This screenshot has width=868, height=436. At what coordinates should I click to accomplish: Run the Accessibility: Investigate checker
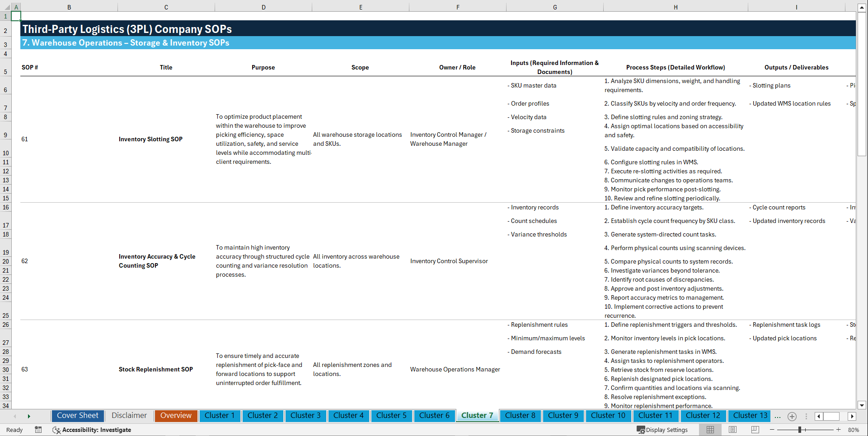pyautogui.click(x=92, y=430)
